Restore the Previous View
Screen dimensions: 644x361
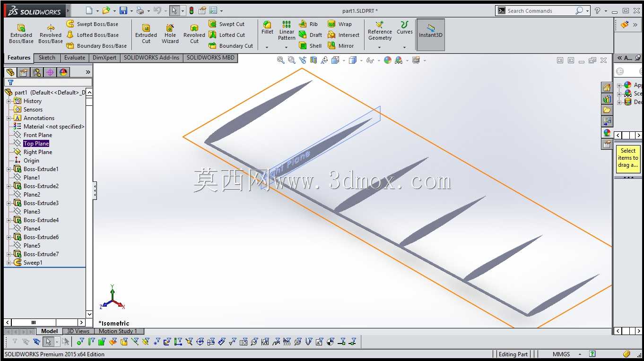click(303, 60)
